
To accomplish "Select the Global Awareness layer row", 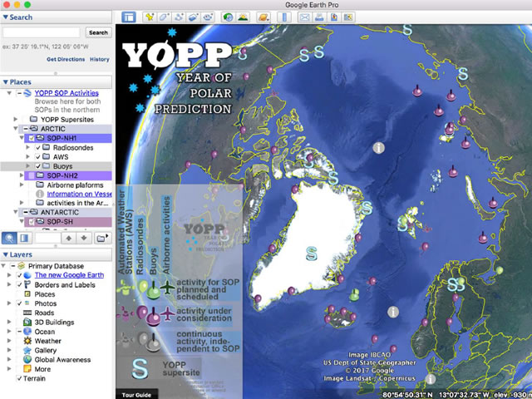I will coord(63,360).
